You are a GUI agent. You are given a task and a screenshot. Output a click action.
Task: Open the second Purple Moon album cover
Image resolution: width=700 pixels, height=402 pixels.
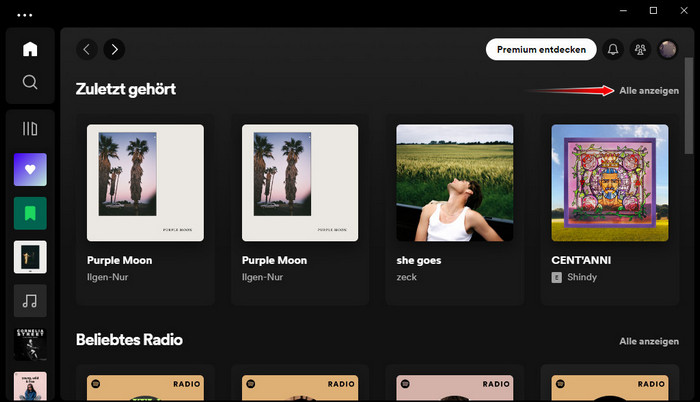tap(300, 183)
